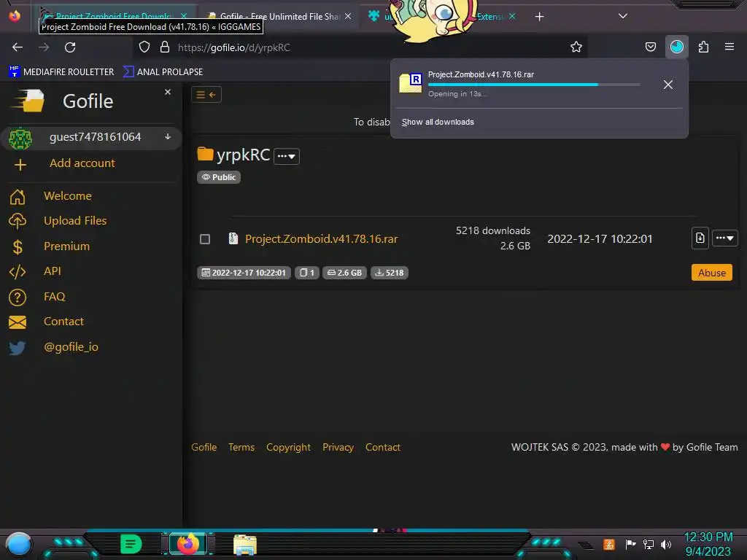Screen dimensions: 747x560
Task: Open API in sidebar
Action: [x=53, y=271]
